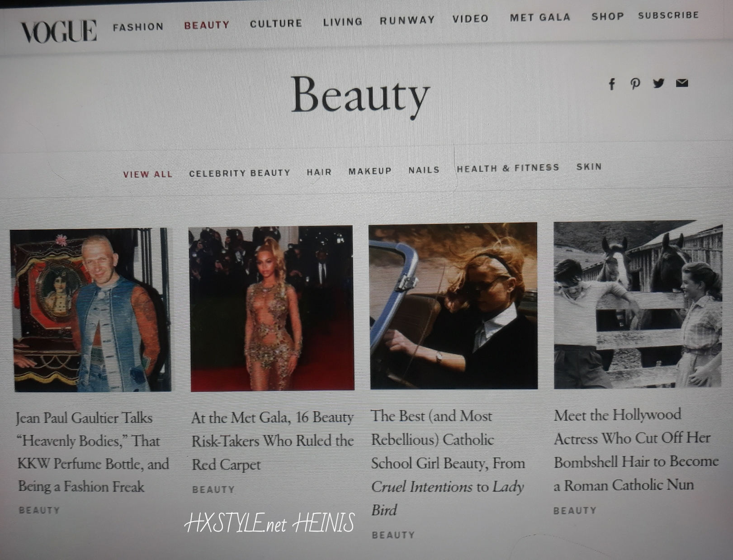Open the Hollywood Actress nun article thumbnail
This screenshot has width=733, height=560.
coord(638,305)
